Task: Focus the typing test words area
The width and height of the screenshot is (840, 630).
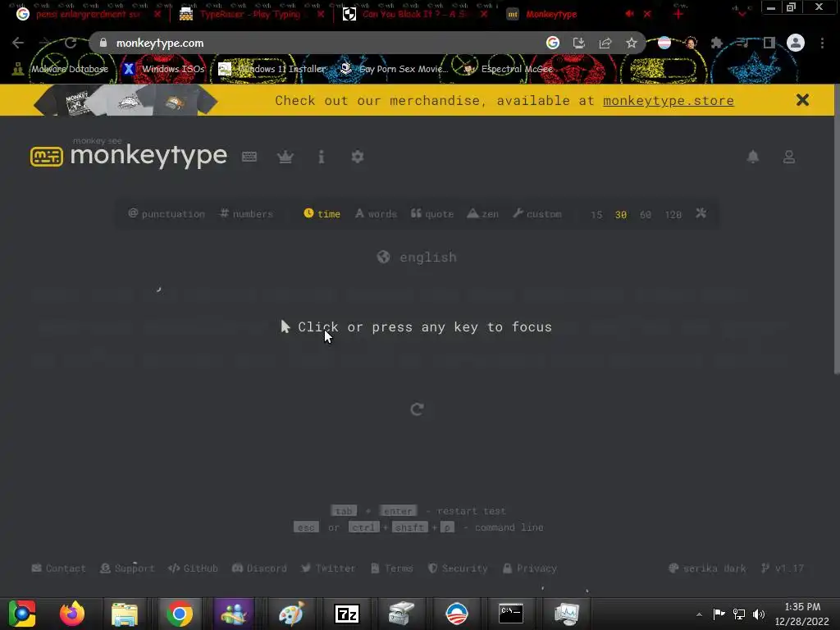Action: point(417,326)
